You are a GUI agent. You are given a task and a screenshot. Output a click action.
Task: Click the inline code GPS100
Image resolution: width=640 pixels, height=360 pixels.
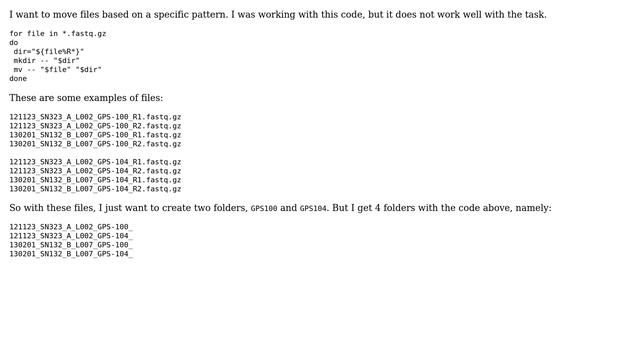pyautogui.click(x=264, y=209)
